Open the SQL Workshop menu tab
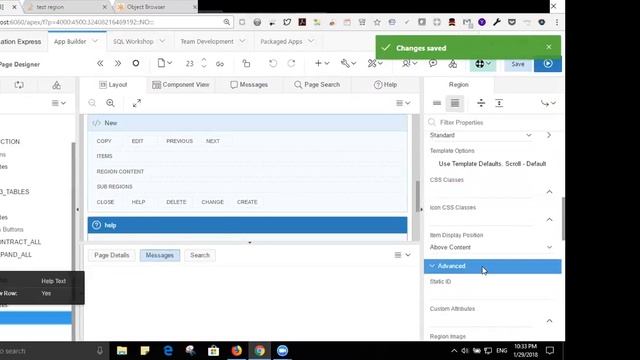The image size is (640, 360). (x=139, y=41)
